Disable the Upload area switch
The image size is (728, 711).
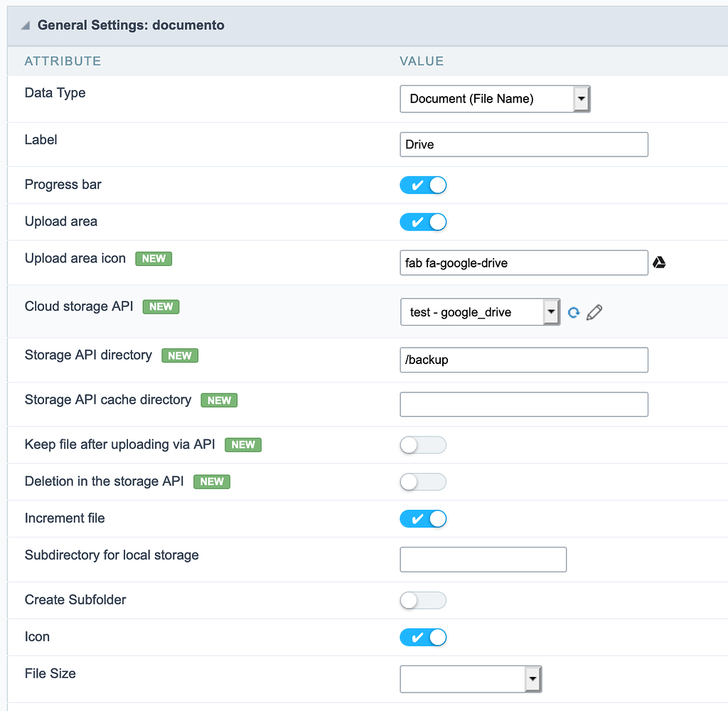[423, 223]
